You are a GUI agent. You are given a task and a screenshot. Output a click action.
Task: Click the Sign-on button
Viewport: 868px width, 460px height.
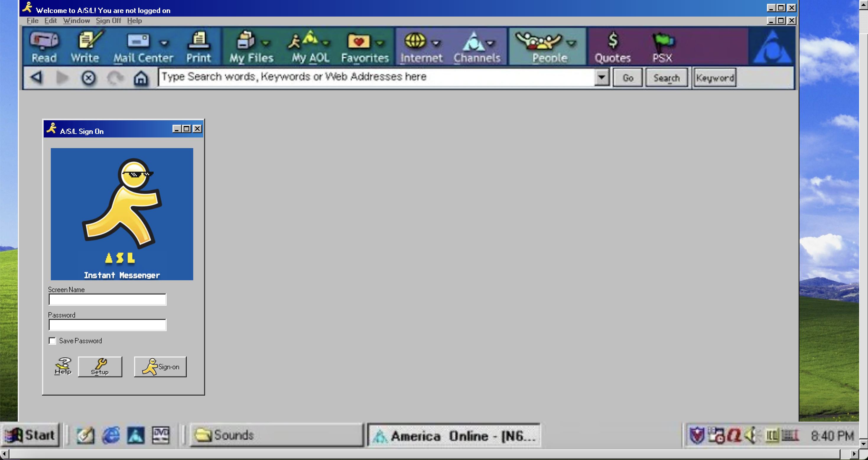[160, 367]
